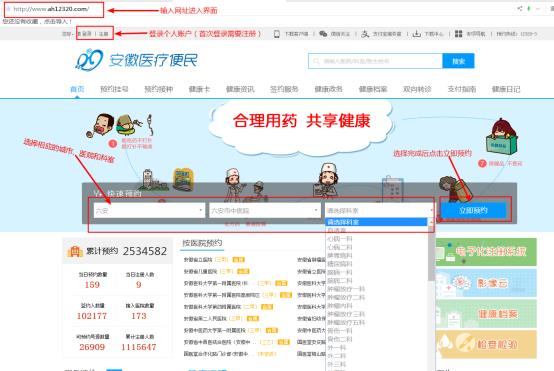Click the statistic value 102177

(x=92, y=316)
